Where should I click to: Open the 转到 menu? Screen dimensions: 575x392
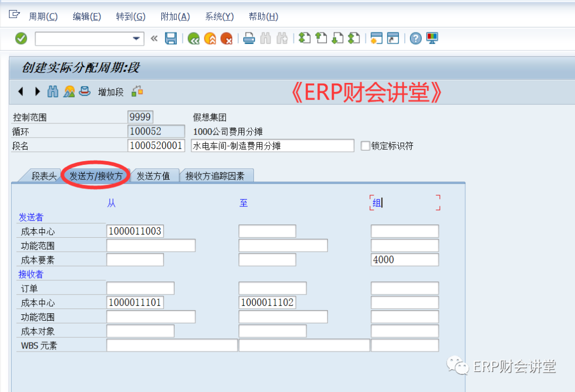[130, 16]
